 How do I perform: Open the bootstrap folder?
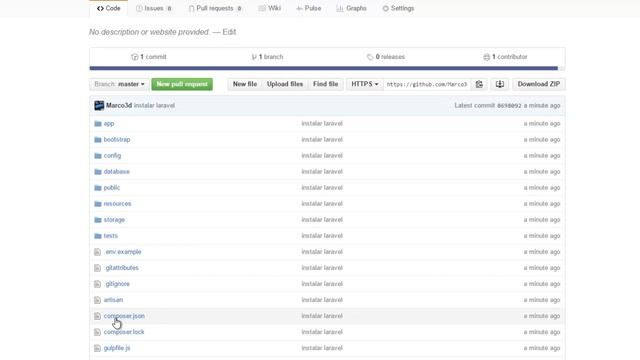tap(117, 140)
